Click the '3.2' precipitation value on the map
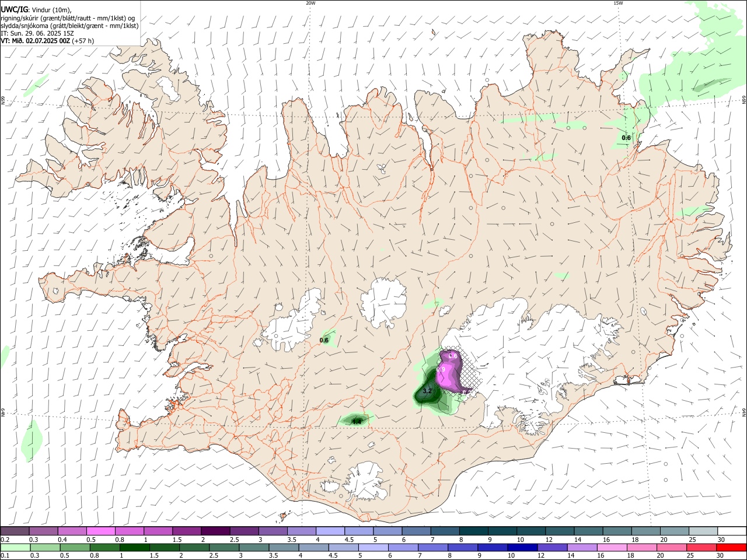 point(427,391)
